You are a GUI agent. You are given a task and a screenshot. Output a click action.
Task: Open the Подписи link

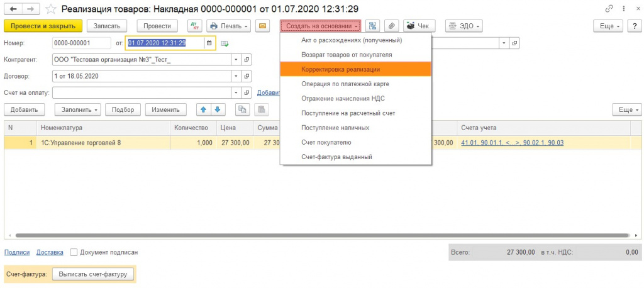[x=17, y=252]
